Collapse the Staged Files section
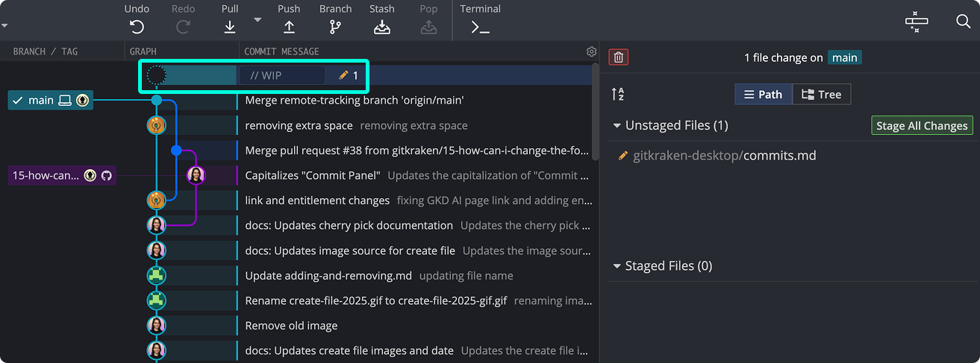The image size is (980, 363). tap(617, 266)
